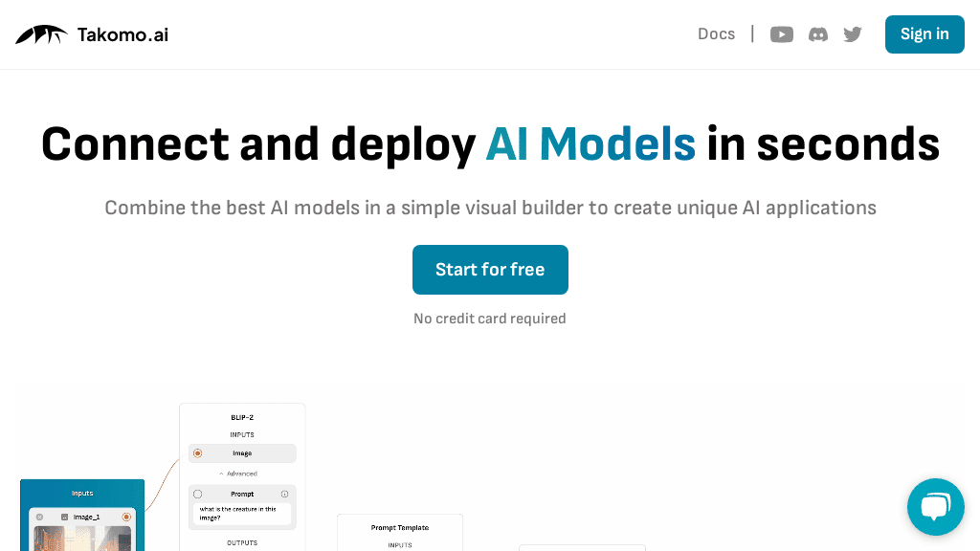Open the Takomo.ai YouTube channel icon
The height and width of the screenshot is (551, 980).
coord(781,33)
